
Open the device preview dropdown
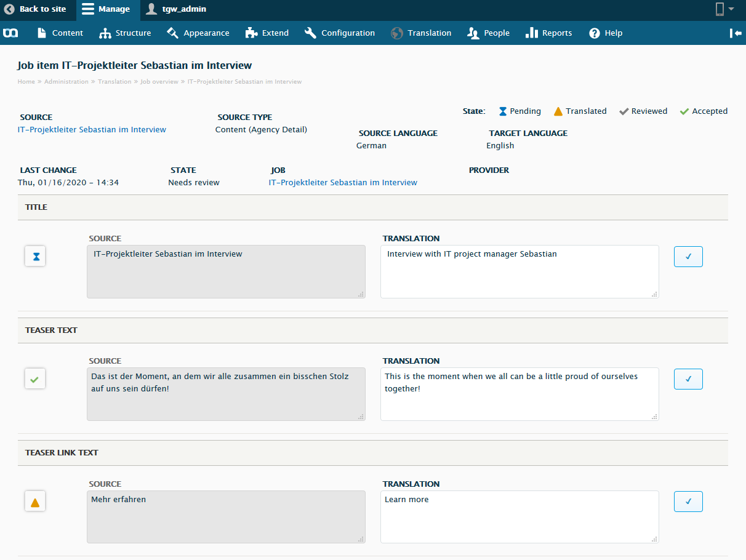pyautogui.click(x=724, y=9)
